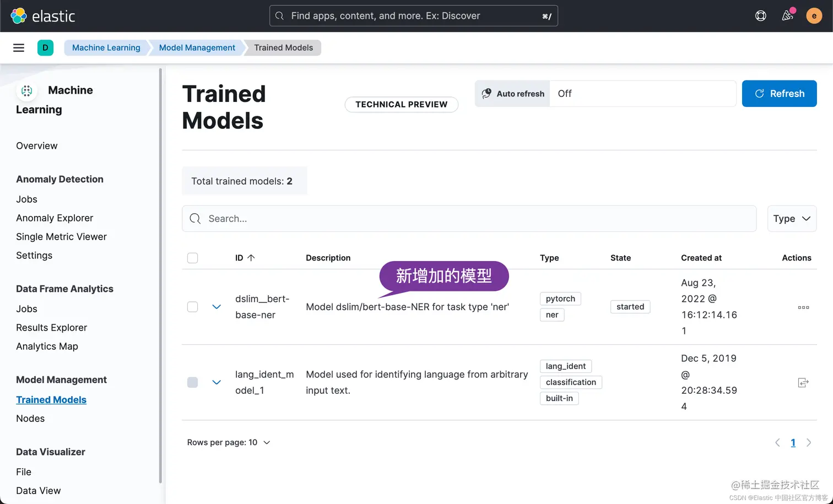The width and height of the screenshot is (833, 504).
Task: Select all models checkbox in header
Action: (x=192, y=258)
